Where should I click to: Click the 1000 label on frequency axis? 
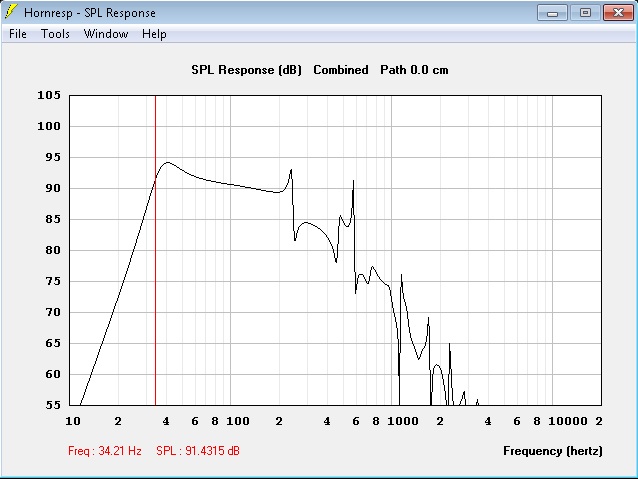[x=403, y=421]
